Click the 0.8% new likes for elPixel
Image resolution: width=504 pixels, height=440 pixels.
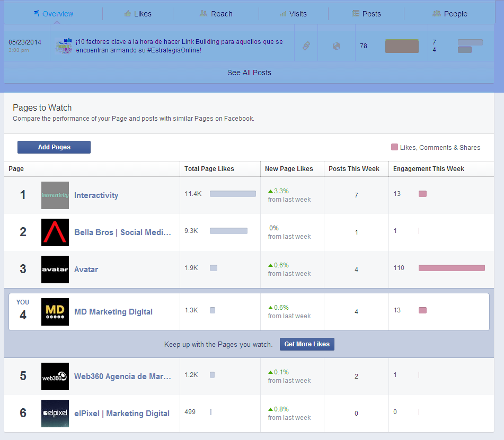[x=278, y=409]
